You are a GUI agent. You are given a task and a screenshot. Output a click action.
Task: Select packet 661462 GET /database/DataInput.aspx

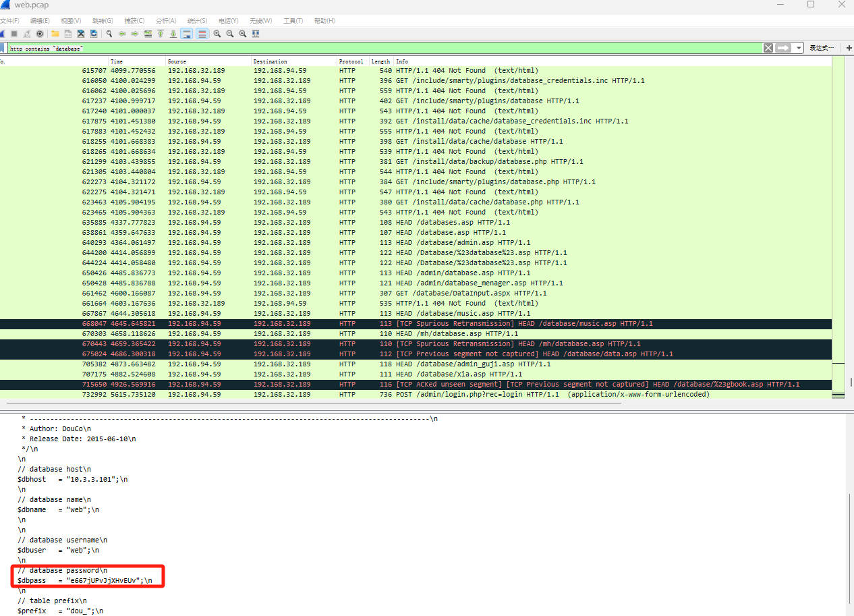click(x=416, y=293)
